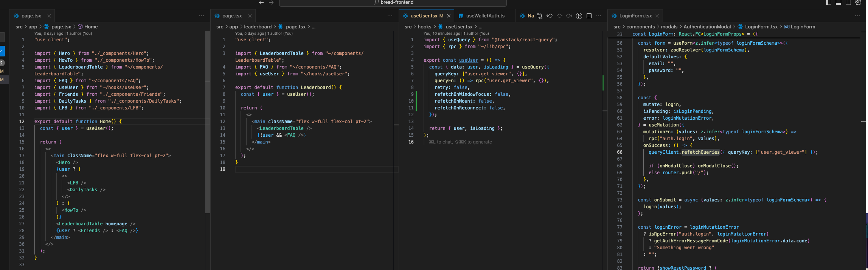
Task: Close the LoginForm.tsx tab
Action: (x=657, y=16)
